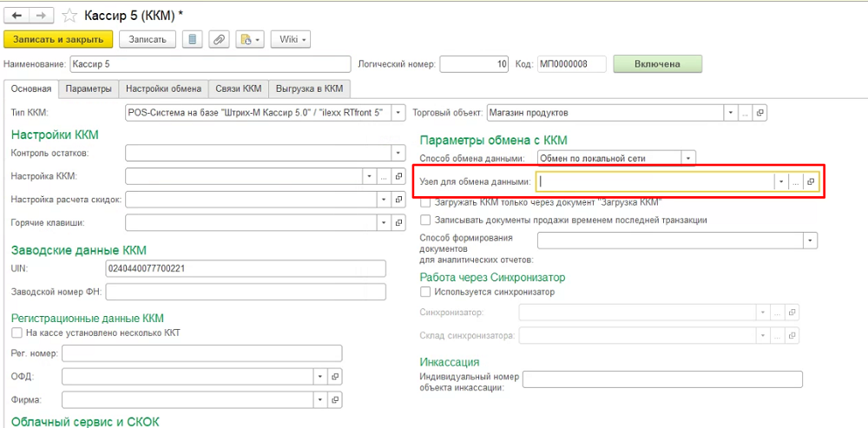Image resolution: width=868 pixels, height=428 pixels.
Task: Click the green Включена button
Action: (657, 64)
